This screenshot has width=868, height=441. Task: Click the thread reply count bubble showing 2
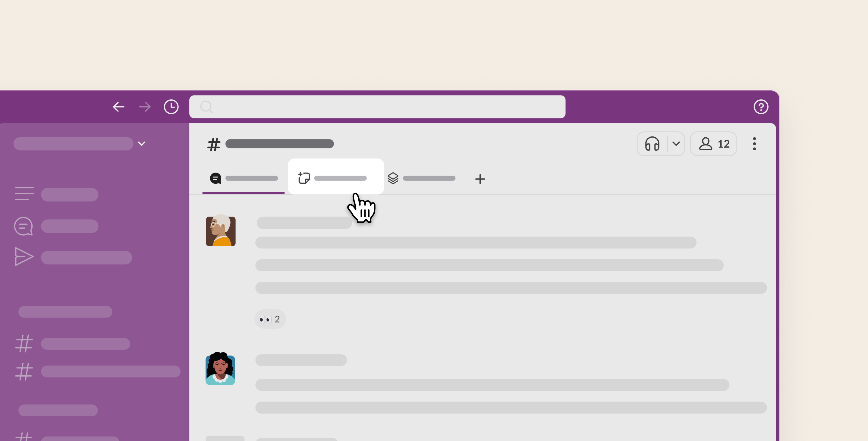click(270, 319)
